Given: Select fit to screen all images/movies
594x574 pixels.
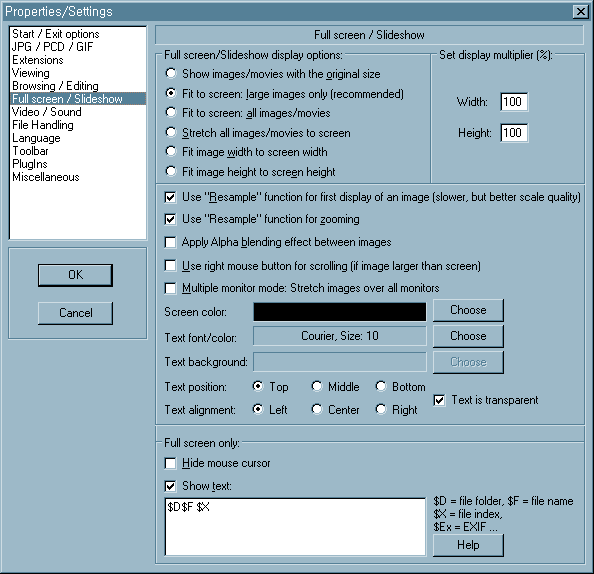Looking at the screenshot, I should pos(171,112).
